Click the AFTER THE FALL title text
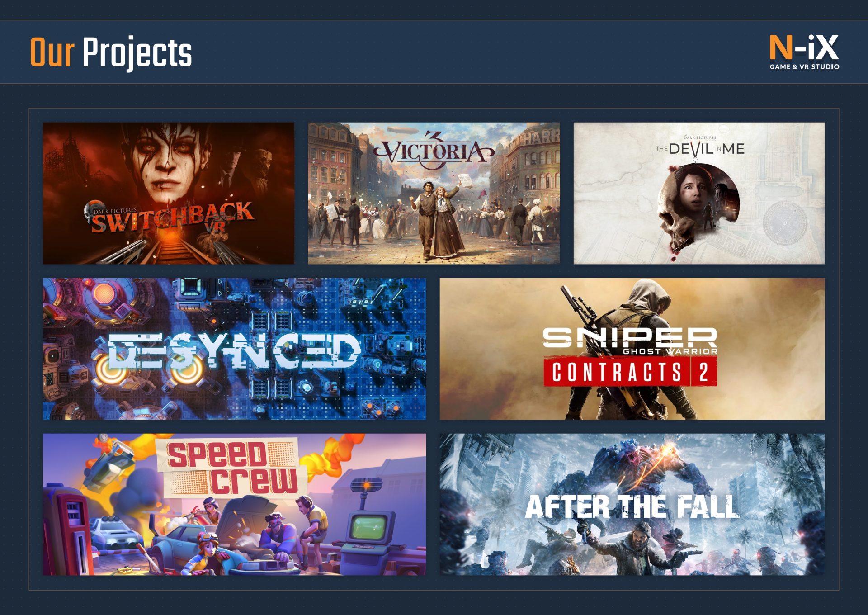 632,506
